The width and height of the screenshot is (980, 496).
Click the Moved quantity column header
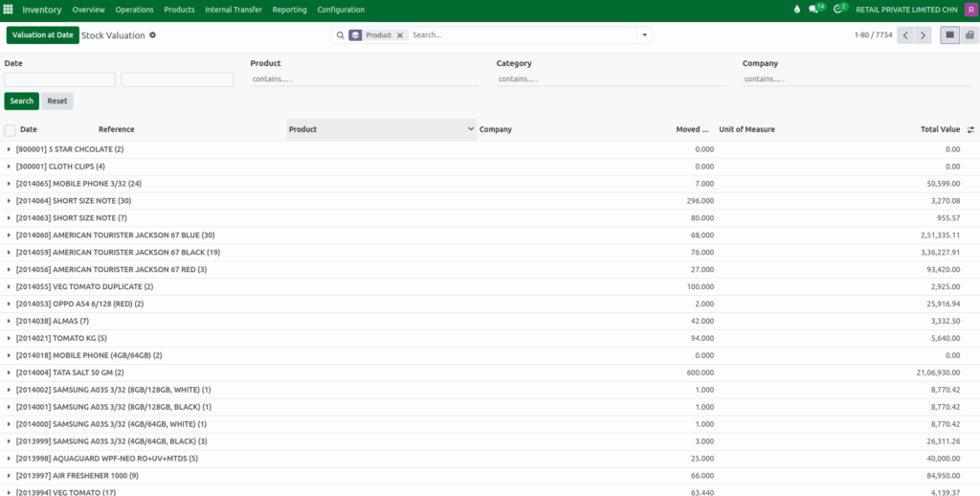click(x=693, y=129)
